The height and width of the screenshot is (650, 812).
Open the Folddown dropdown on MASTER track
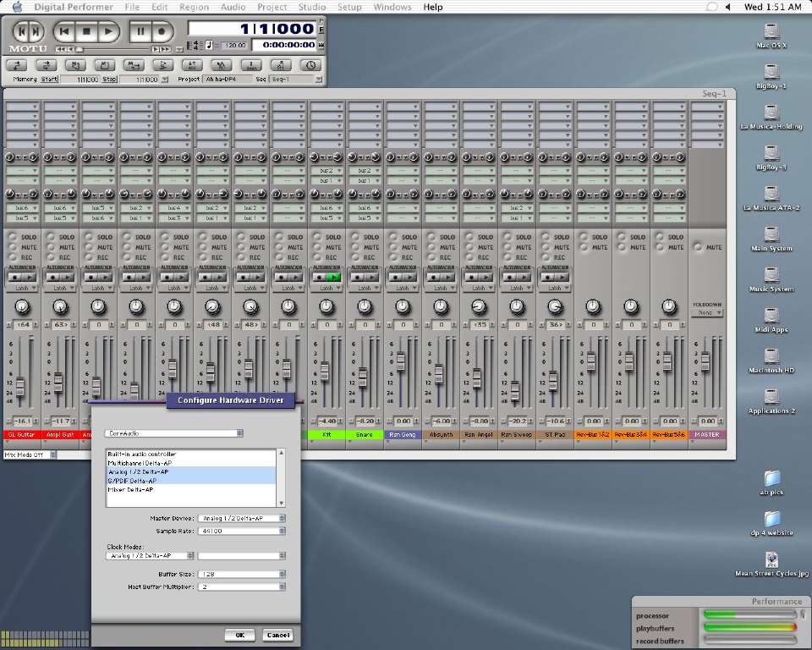click(707, 313)
